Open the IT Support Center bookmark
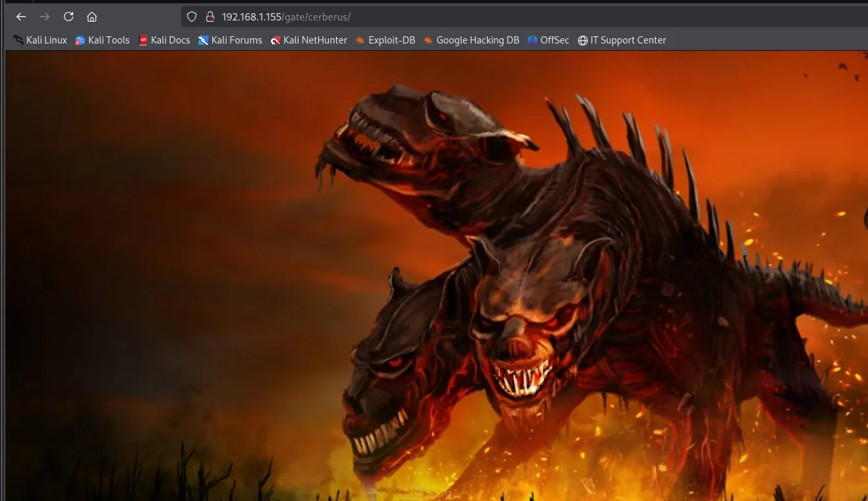Viewport: 868px width, 501px height. (x=622, y=40)
